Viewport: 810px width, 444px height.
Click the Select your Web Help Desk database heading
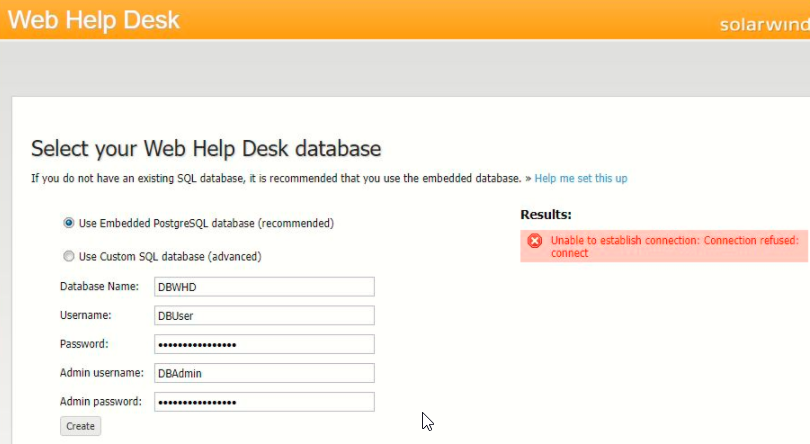206,149
